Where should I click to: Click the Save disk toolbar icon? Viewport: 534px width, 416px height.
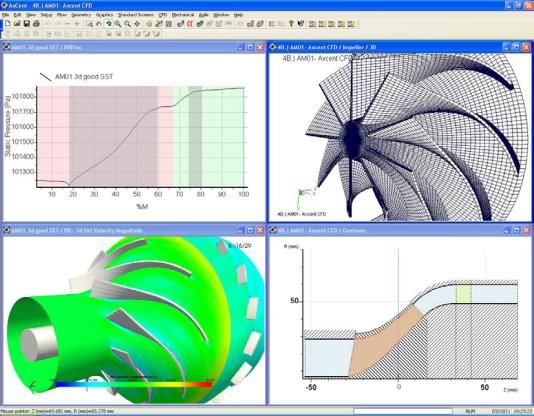coord(27,24)
